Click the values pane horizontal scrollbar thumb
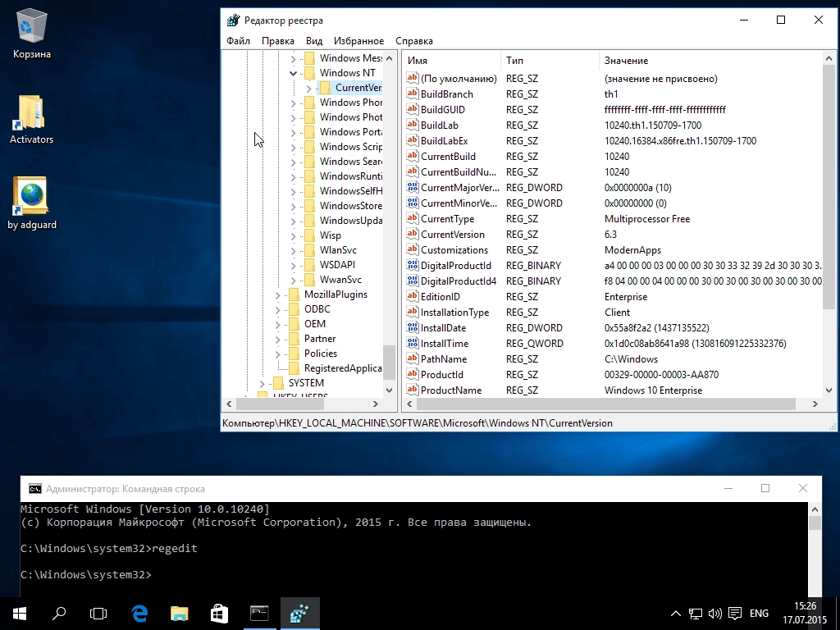Screen dimensions: 840x630 click(x=606, y=404)
